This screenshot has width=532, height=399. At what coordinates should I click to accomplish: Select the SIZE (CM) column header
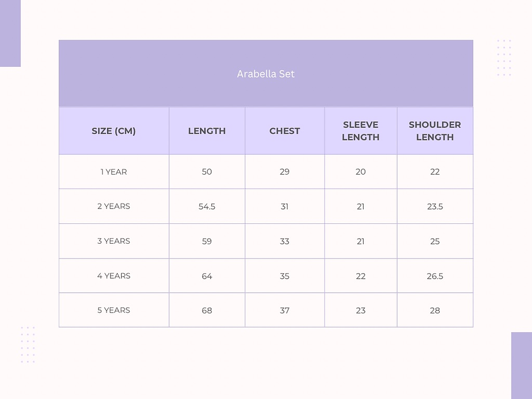pos(114,131)
